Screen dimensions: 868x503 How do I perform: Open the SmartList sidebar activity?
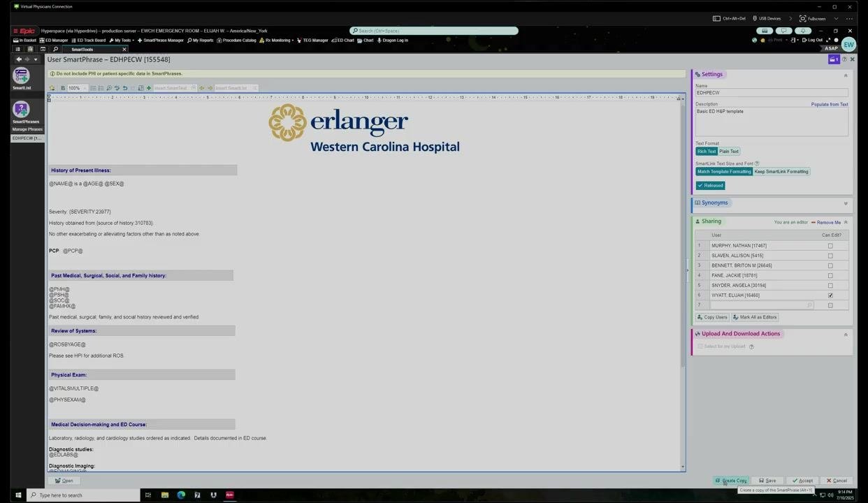pos(21,78)
